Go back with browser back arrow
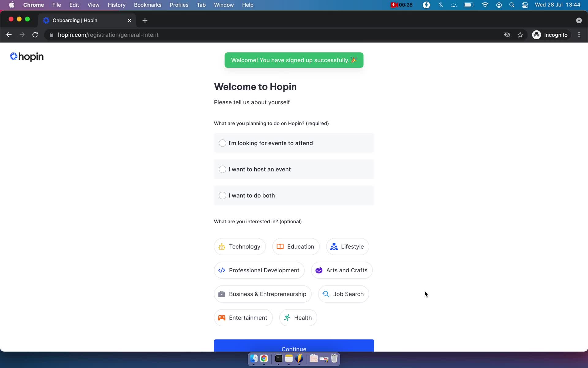 pos(9,35)
